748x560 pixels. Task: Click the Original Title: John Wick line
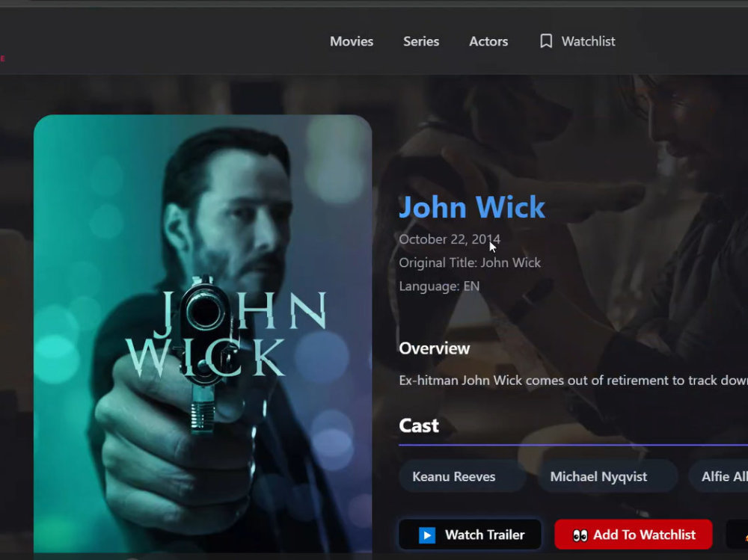470,263
